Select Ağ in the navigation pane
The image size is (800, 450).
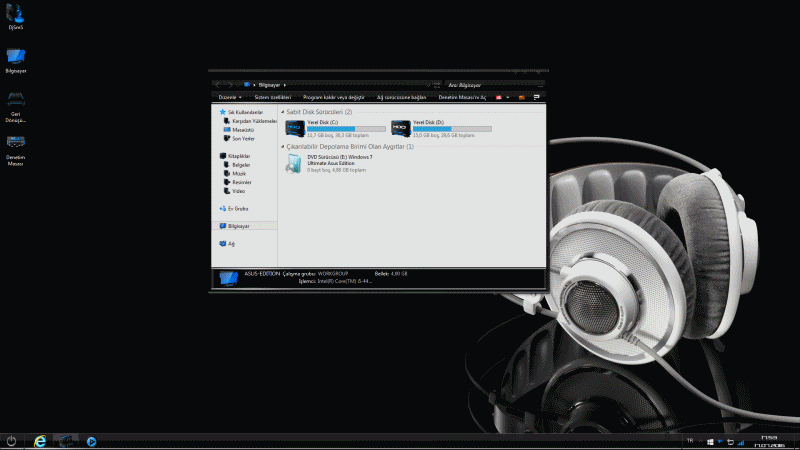[x=231, y=243]
